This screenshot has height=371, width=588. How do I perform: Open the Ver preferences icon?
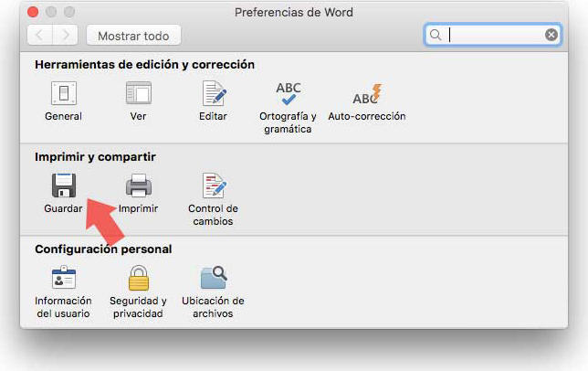tap(139, 93)
